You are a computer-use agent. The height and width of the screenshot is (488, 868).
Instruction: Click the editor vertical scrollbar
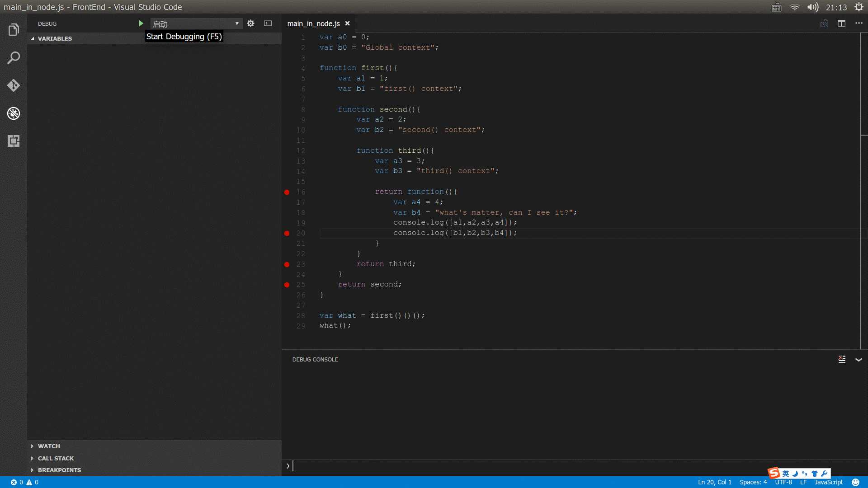pyautogui.click(x=864, y=190)
